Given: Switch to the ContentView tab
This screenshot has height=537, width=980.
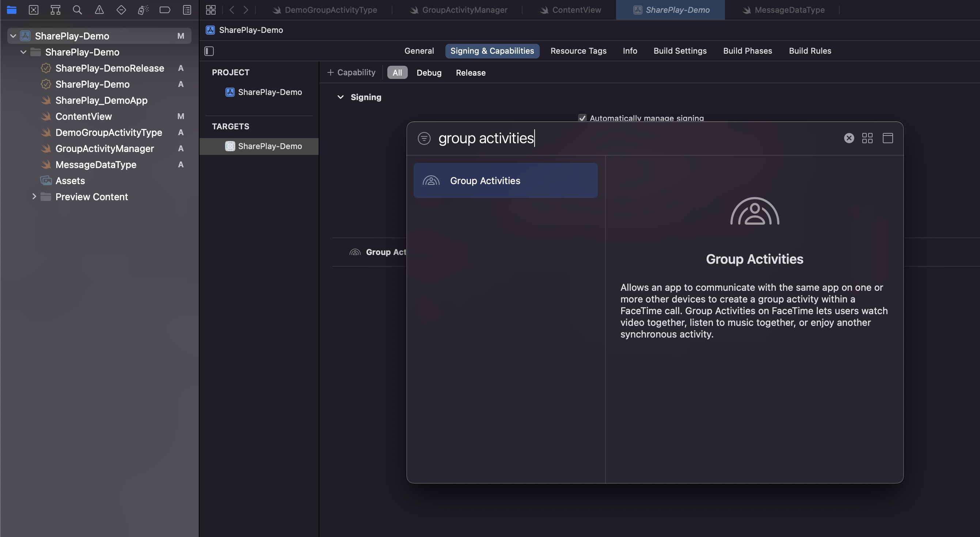Looking at the screenshot, I should [x=570, y=10].
